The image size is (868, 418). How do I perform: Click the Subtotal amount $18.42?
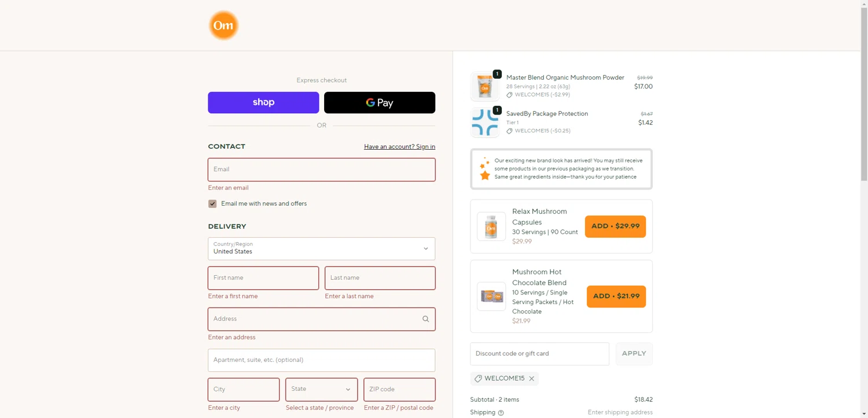[643, 399]
